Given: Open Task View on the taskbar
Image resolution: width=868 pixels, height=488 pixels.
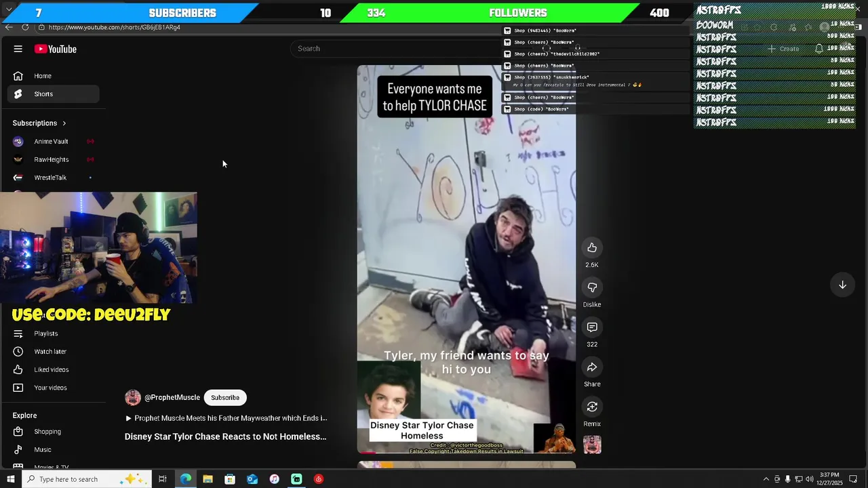Looking at the screenshot, I should coord(163,479).
